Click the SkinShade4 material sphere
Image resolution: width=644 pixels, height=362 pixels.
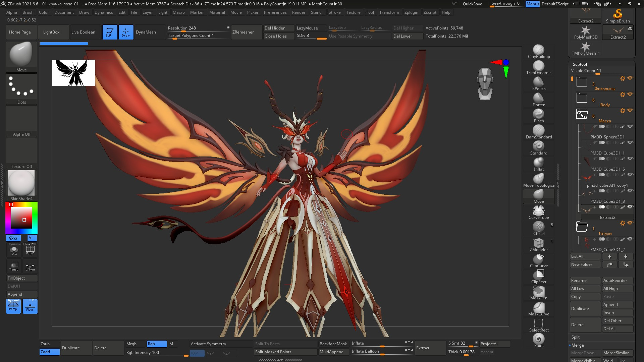[x=21, y=183]
